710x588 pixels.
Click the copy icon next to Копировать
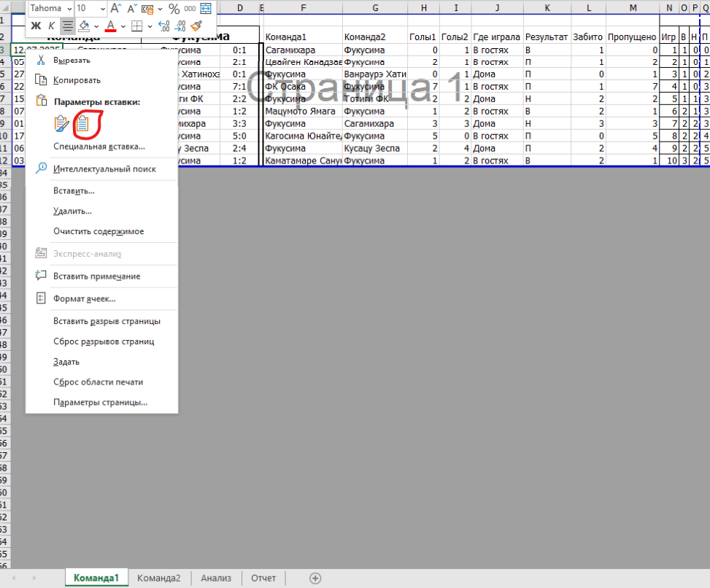click(41, 80)
